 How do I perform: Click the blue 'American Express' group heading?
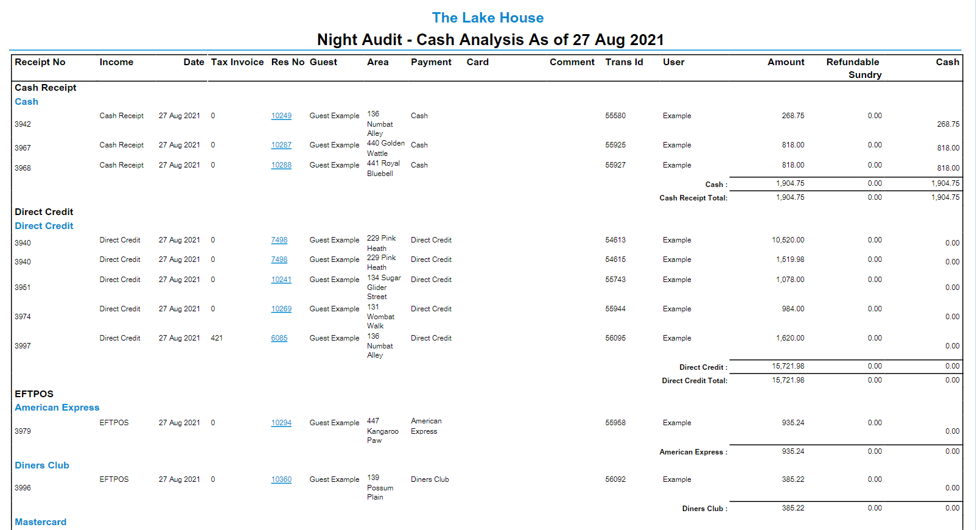click(x=57, y=408)
